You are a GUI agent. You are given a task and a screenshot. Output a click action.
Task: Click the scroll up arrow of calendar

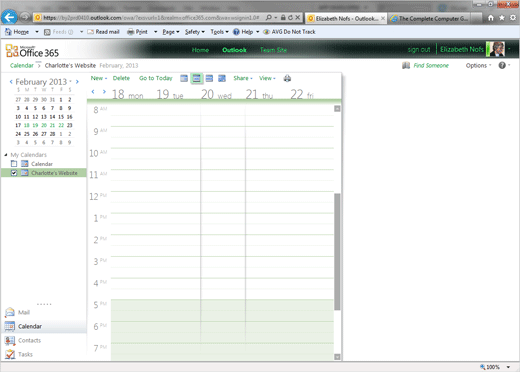pyautogui.click(x=337, y=109)
